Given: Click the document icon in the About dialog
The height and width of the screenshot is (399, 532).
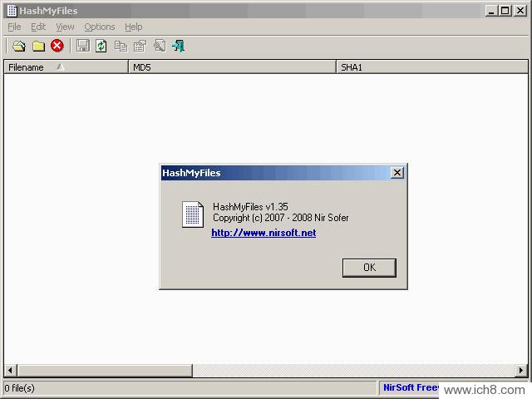Looking at the screenshot, I should [x=193, y=214].
